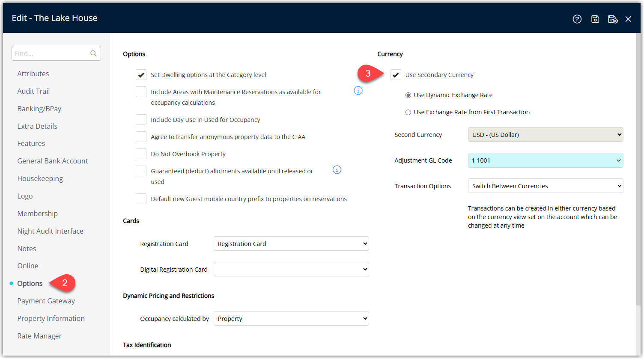Select Use Exchange Rate from First Transaction
The width and height of the screenshot is (644, 359).
point(408,112)
